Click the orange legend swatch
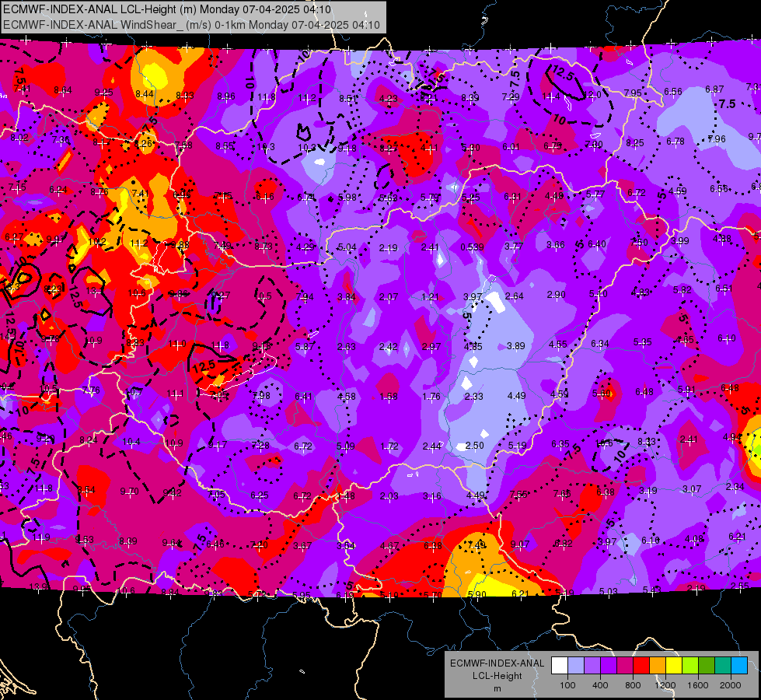Image resolution: width=761 pixels, height=700 pixels. click(x=657, y=666)
